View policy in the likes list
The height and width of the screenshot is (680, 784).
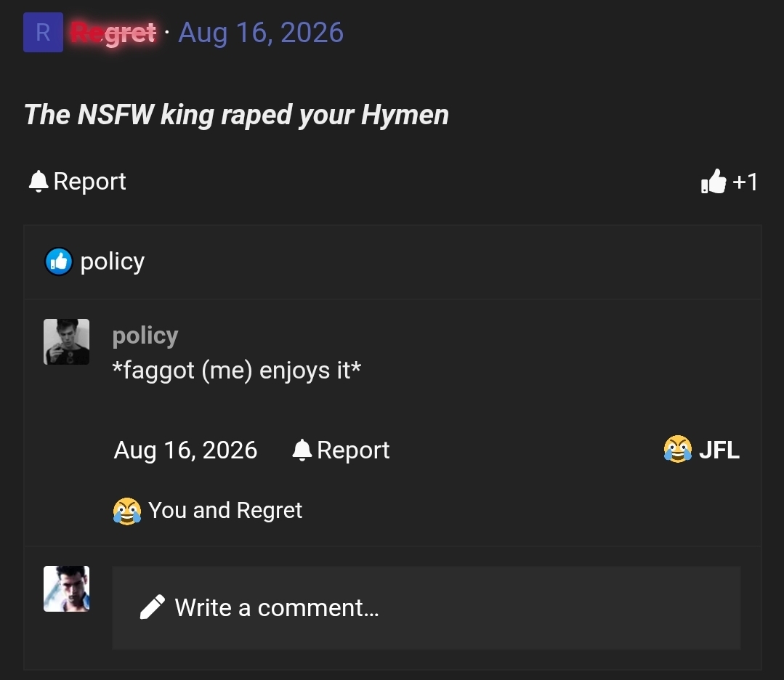[x=113, y=262]
